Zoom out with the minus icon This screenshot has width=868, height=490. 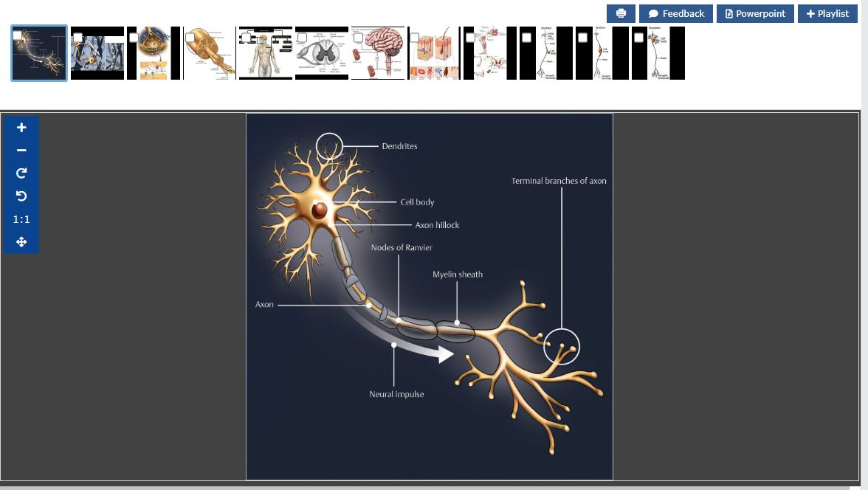point(21,151)
